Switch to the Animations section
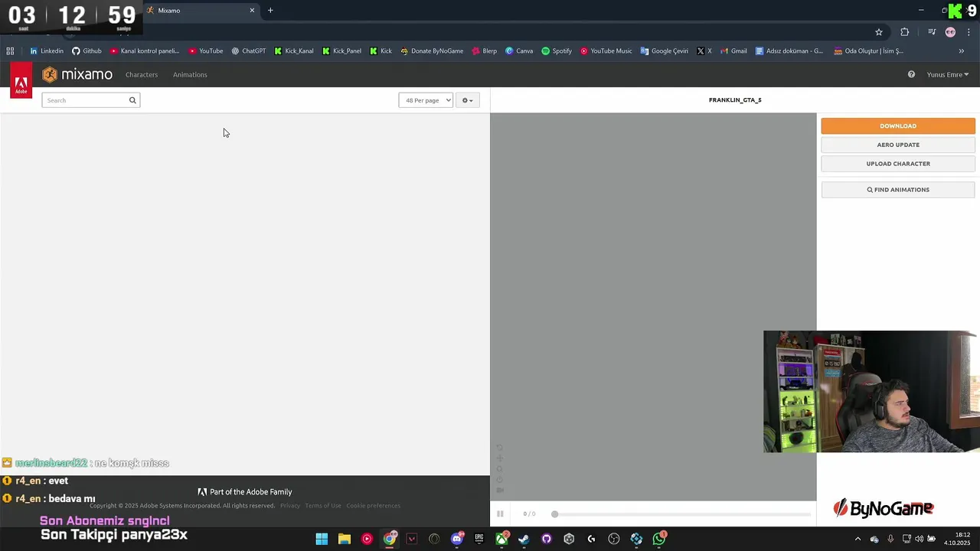Image resolution: width=980 pixels, height=551 pixels. (190, 74)
